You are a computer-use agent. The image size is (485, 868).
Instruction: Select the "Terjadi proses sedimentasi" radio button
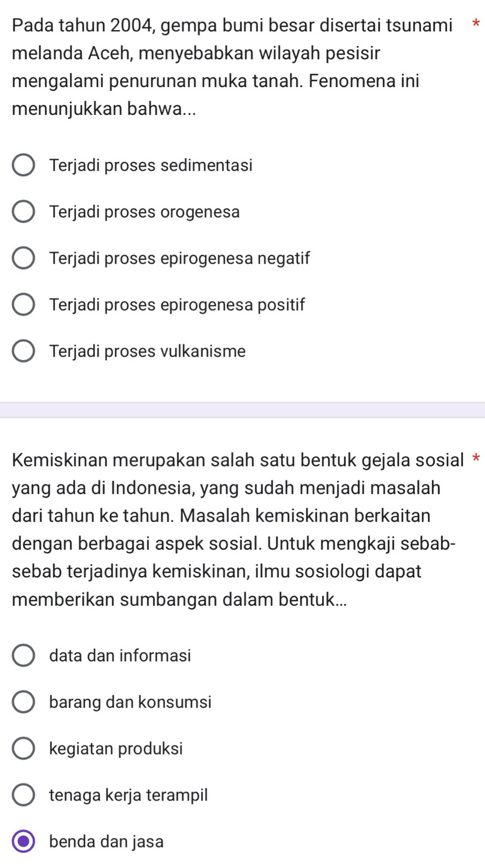pos(24,166)
